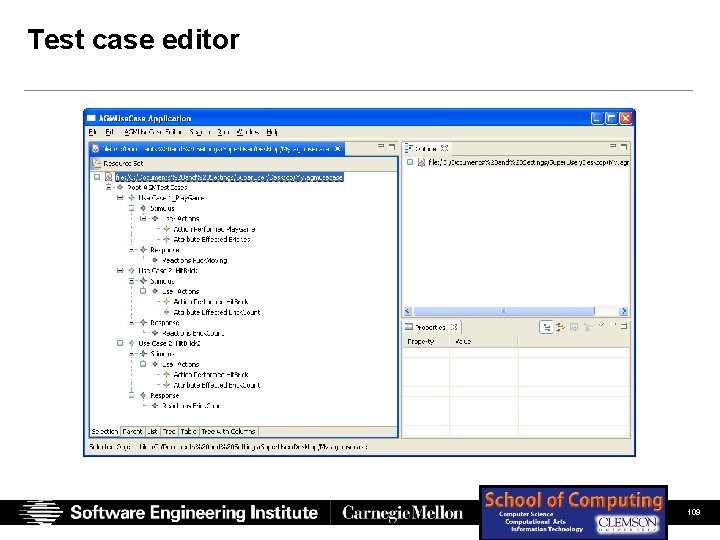Collapse the Root AGM Test Cases node

(108, 187)
